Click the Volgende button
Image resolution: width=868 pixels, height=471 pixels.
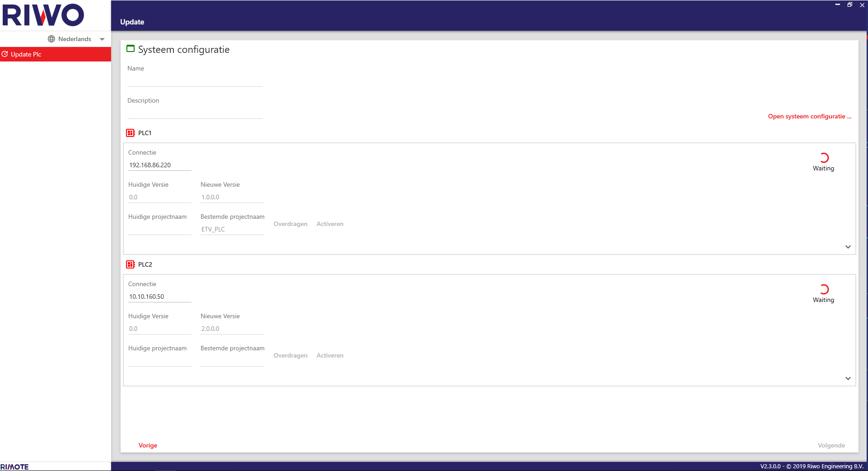click(x=831, y=445)
